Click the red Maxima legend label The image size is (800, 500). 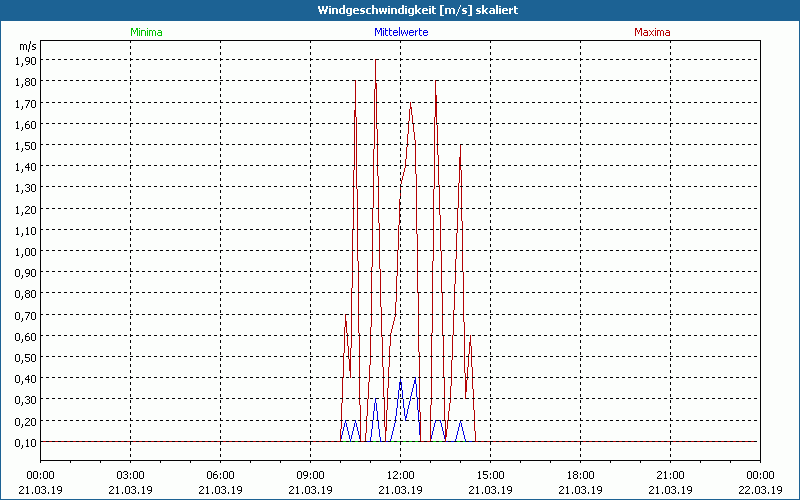tap(652, 32)
